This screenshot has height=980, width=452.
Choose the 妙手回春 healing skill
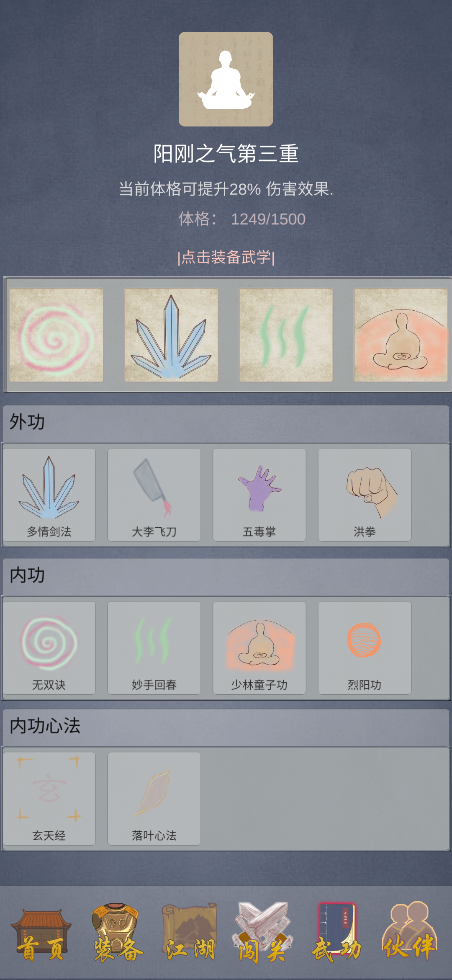coord(154,648)
